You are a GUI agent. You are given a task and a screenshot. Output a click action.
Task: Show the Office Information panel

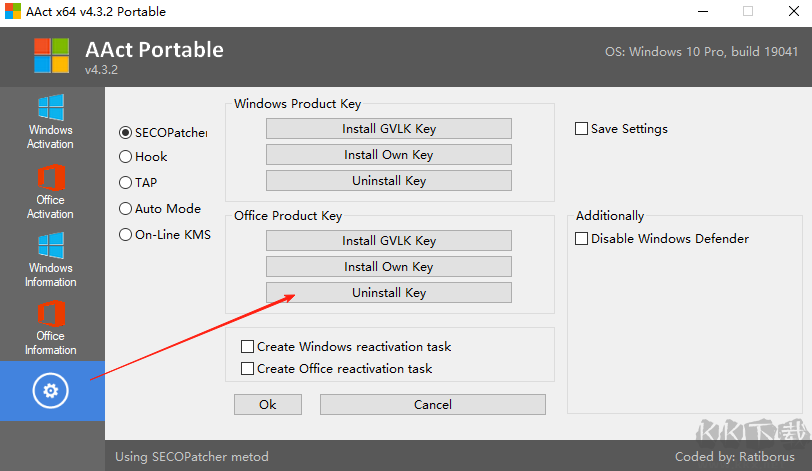[x=51, y=328]
